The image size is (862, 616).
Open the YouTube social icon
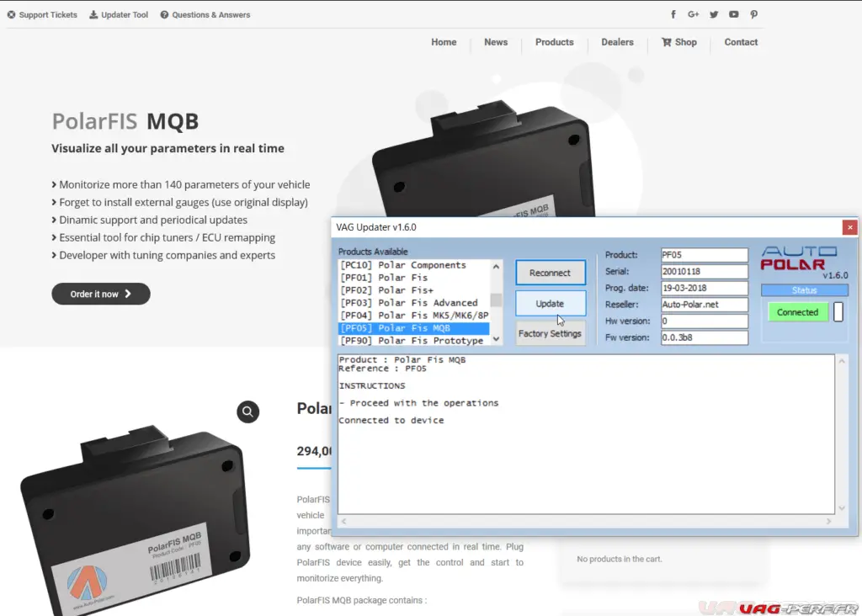(x=734, y=15)
